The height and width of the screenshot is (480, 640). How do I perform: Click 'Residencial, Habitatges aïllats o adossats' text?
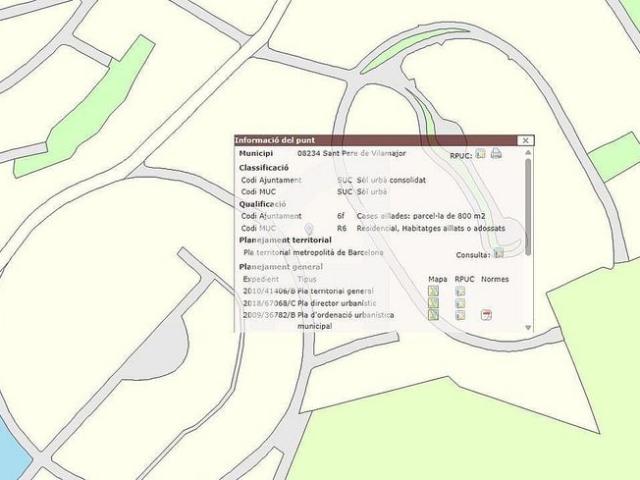tap(431, 228)
